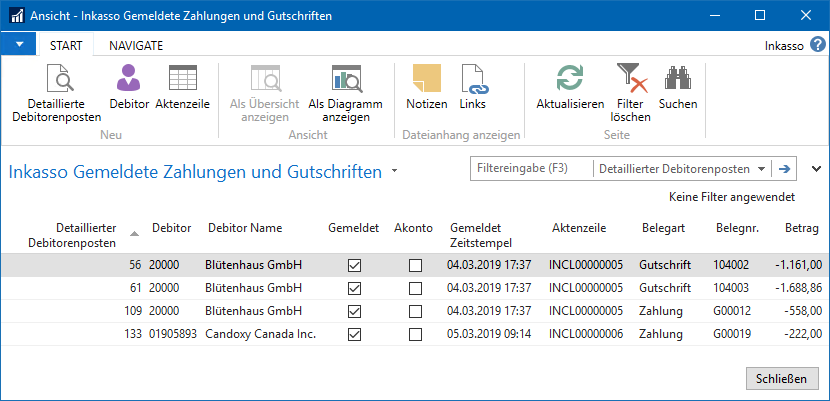Click Blütenhaus GmbH in entry 61 row
Viewport: 830px width, 401px height.
pos(254,288)
